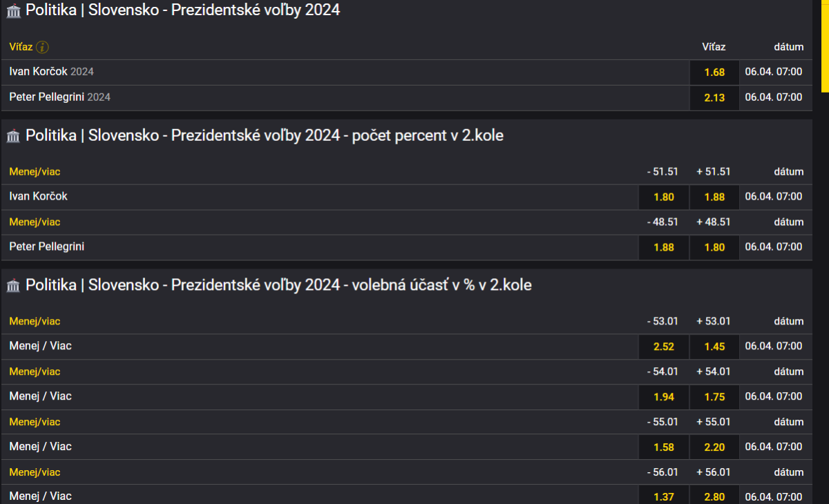Image resolution: width=829 pixels, height=504 pixels.
Task: Pick Ivan Korčok under 51.51 odds 1.80
Action: click(x=664, y=197)
